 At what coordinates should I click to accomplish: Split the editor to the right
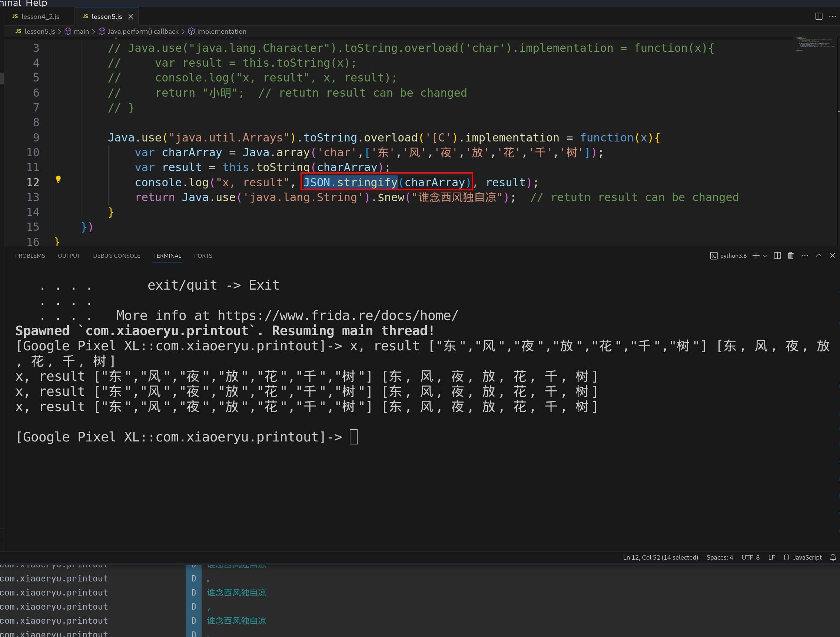(x=819, y=16)
